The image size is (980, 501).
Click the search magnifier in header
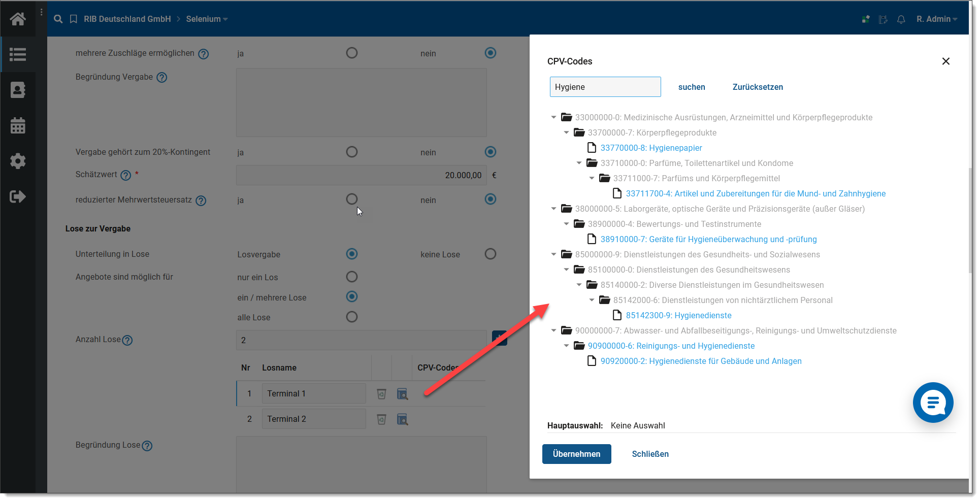[58, 19]
